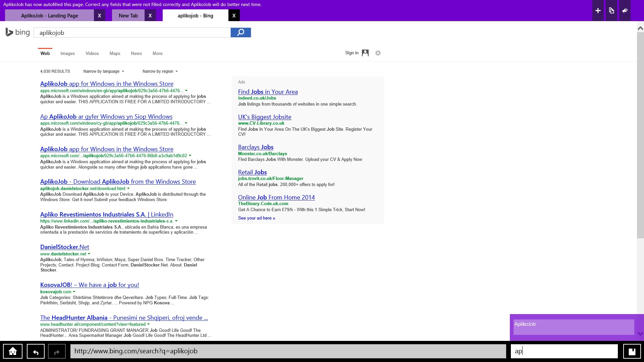Switch to the New Tab tab
This screenshot has width=644, height=362.
128,15
